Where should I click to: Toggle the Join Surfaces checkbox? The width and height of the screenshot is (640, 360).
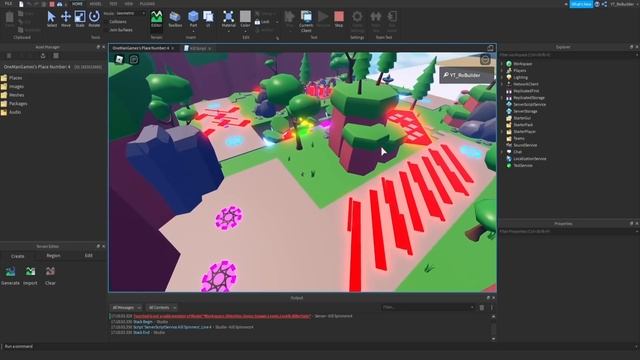(x=118, y=30)
